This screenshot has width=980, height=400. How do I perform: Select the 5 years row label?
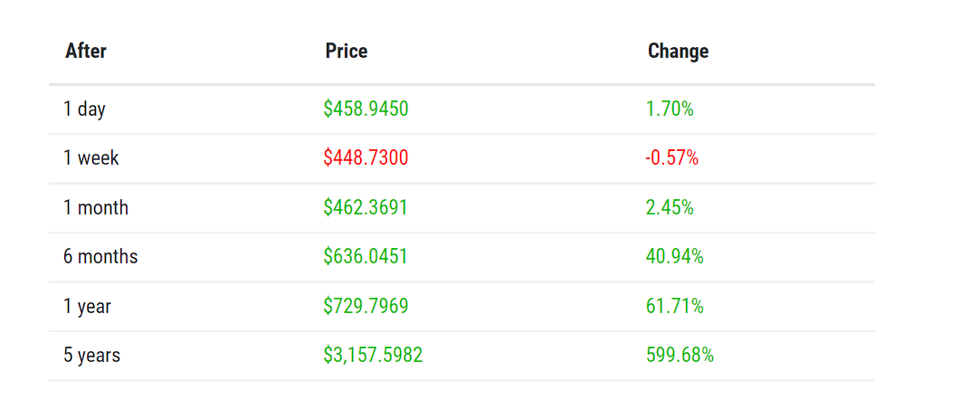point(92,356)
